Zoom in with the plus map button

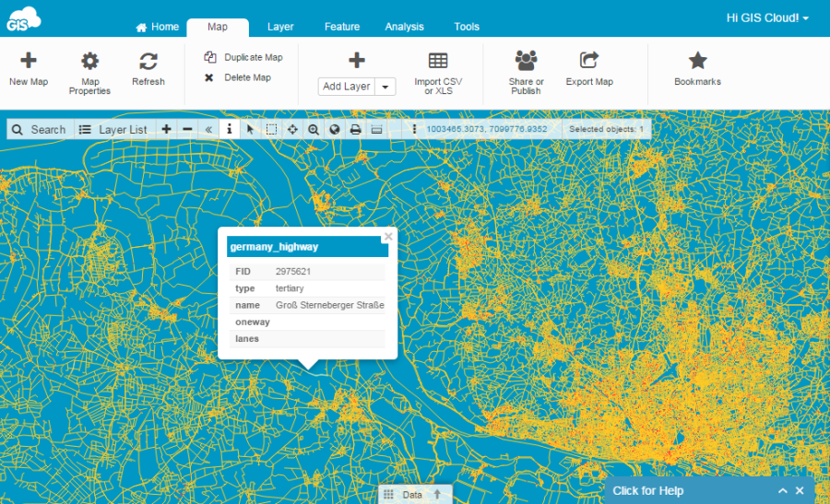point(166,130)
